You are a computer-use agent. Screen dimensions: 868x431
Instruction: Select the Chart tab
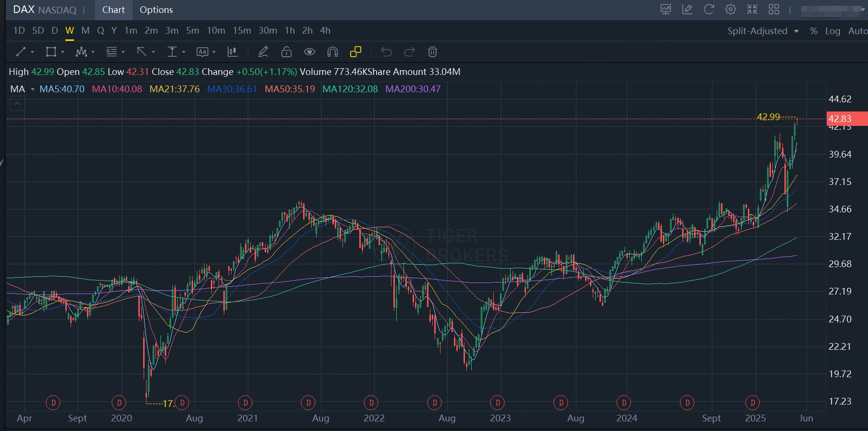[x=113, y=10]
